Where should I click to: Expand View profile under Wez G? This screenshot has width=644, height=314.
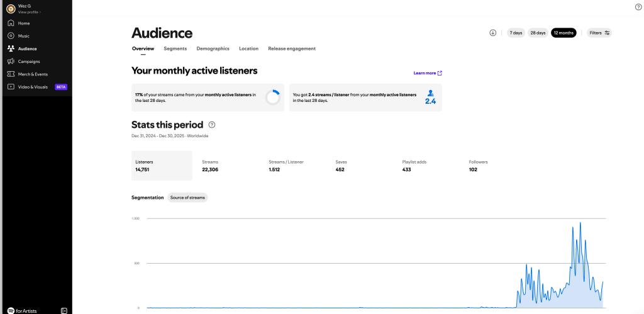[30, 12]
